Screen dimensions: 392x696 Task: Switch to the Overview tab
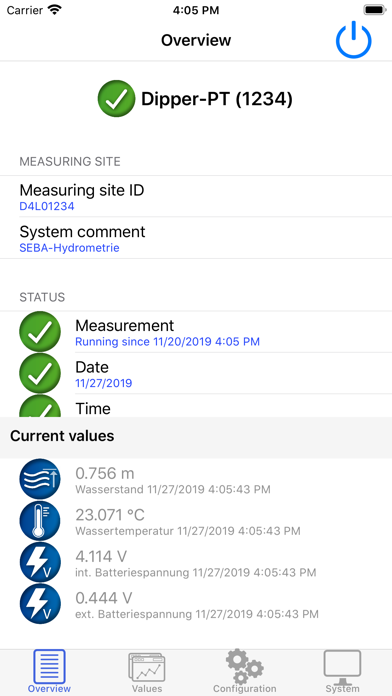[x=49, y=672]
